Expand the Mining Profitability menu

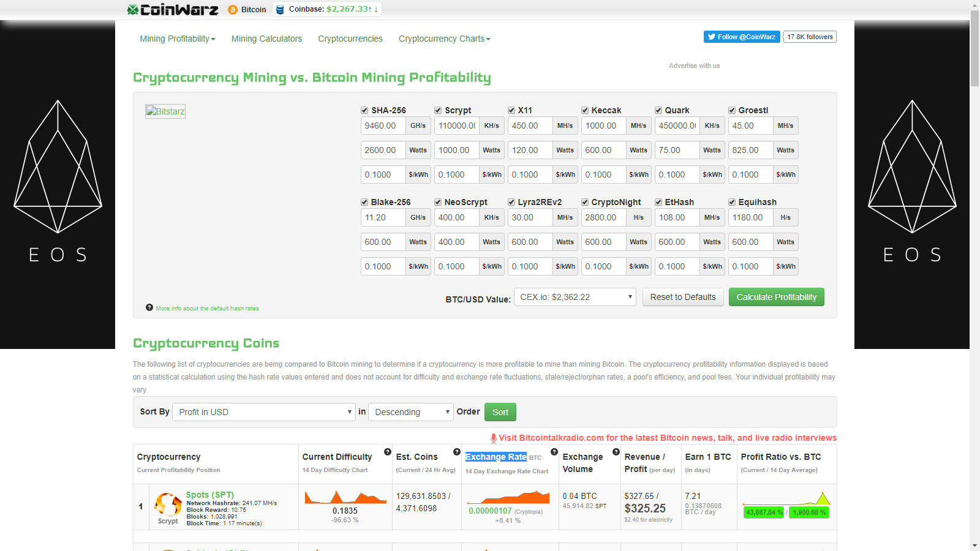pyautogui.click(x=178, y=39)
